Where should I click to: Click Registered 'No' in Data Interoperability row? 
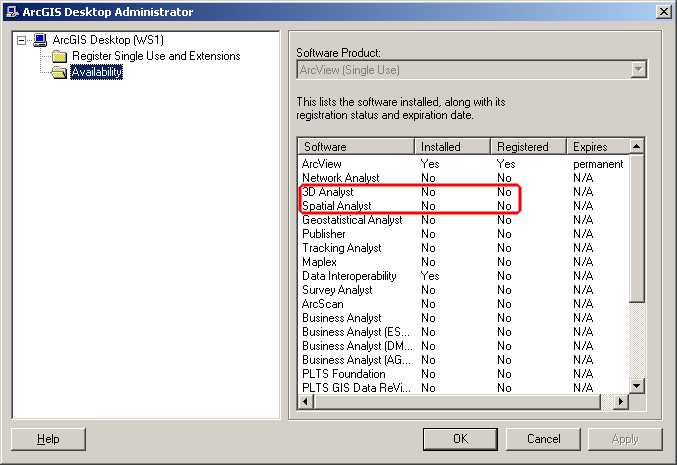tap(504, 276)
